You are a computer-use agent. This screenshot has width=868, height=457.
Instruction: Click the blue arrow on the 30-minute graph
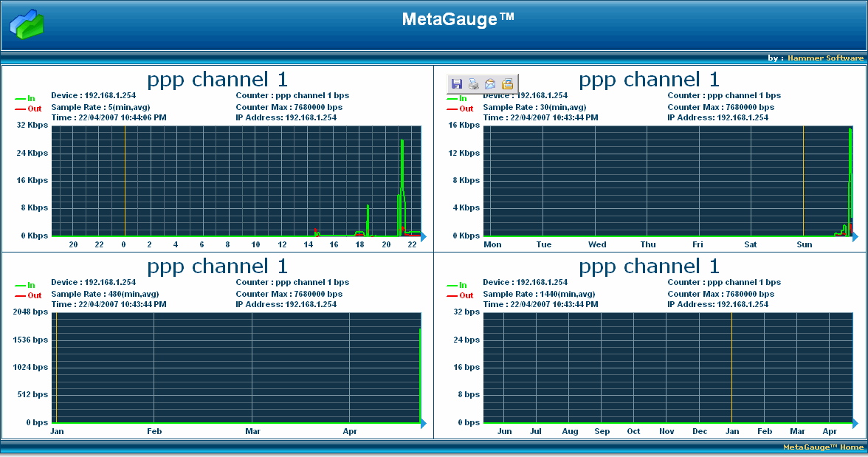[x=855, y=237]
